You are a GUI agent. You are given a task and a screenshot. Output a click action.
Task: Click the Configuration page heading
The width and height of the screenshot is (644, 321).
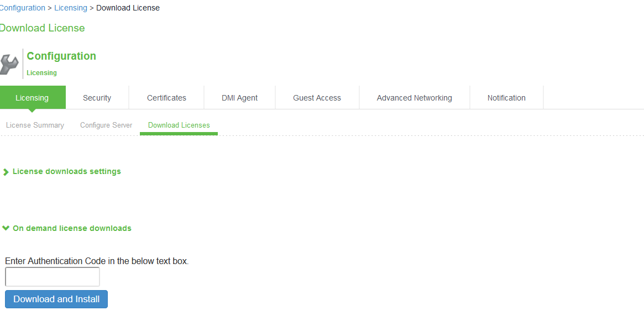[61, 56]
